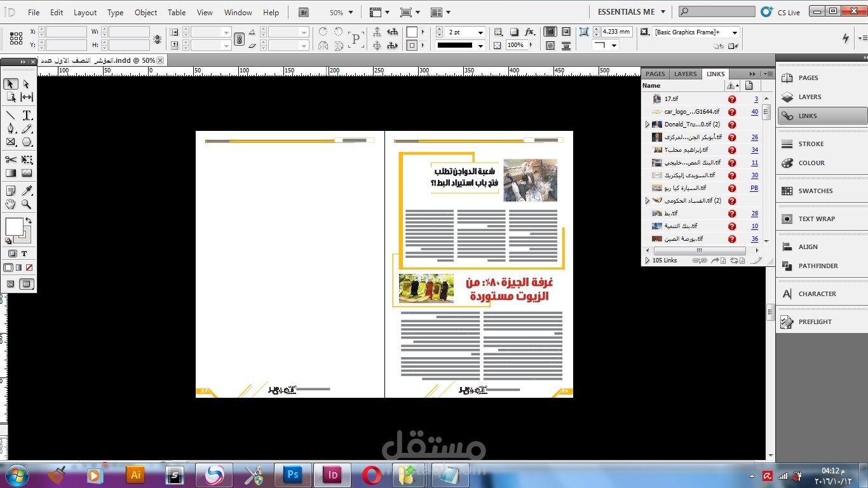Select the Pen tool

pyautogui.click(x=11, y=129)
